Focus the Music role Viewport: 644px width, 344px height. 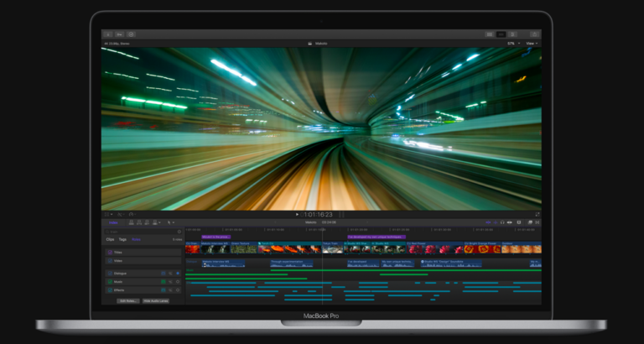(178, 282)
